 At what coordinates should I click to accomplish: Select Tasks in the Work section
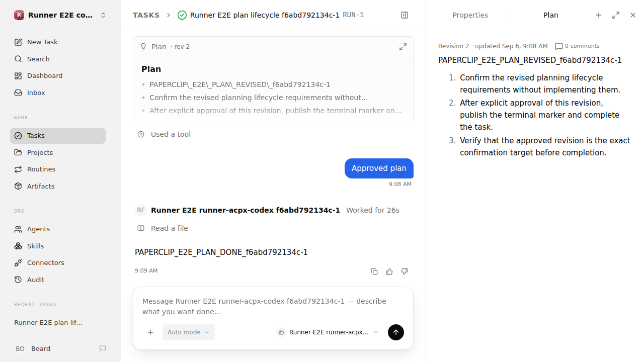tap(58, 135)
